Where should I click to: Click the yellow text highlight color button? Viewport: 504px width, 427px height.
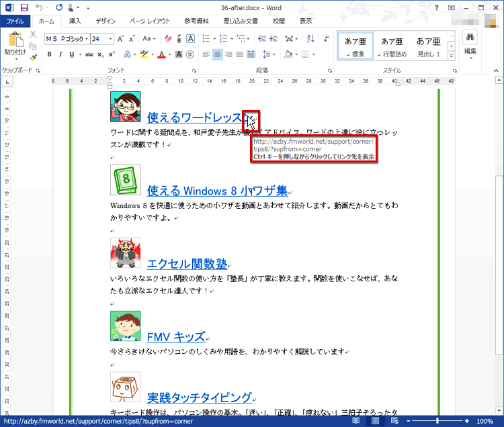pos(144,54)
